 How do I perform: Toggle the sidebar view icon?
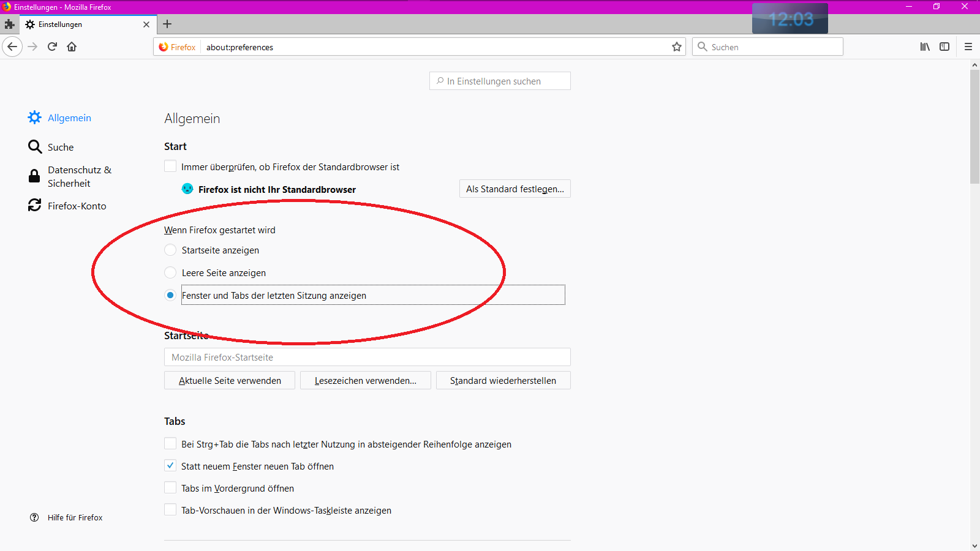[944, 47]
